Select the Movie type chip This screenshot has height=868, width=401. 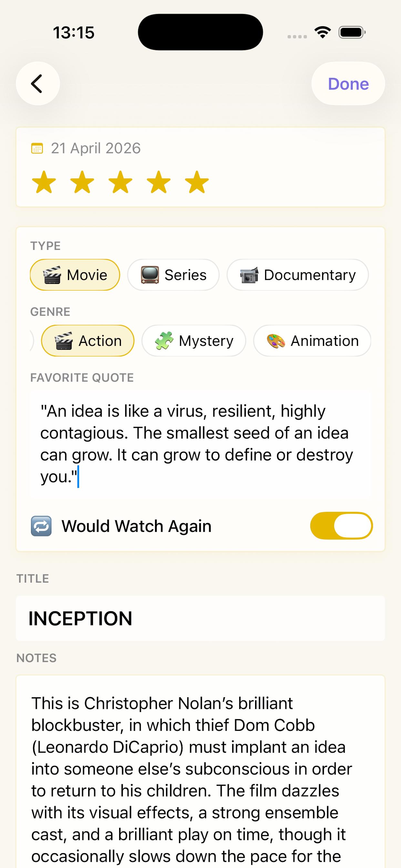click(75, 275)
